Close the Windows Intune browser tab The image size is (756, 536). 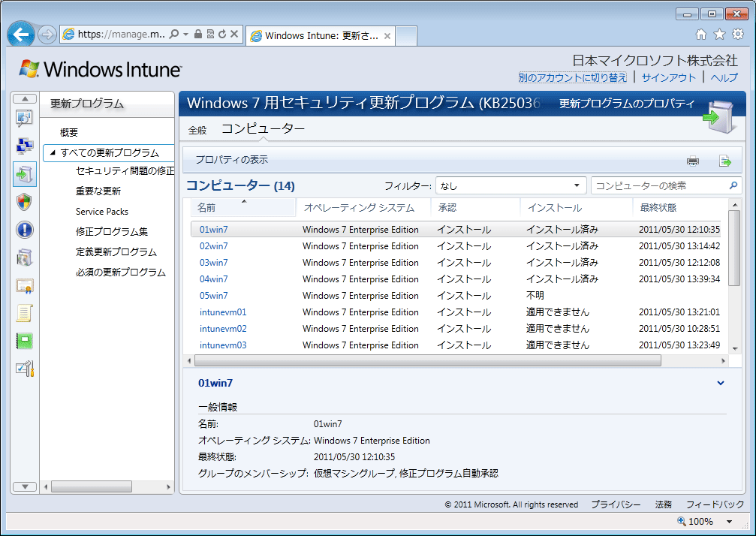point(387,36)
